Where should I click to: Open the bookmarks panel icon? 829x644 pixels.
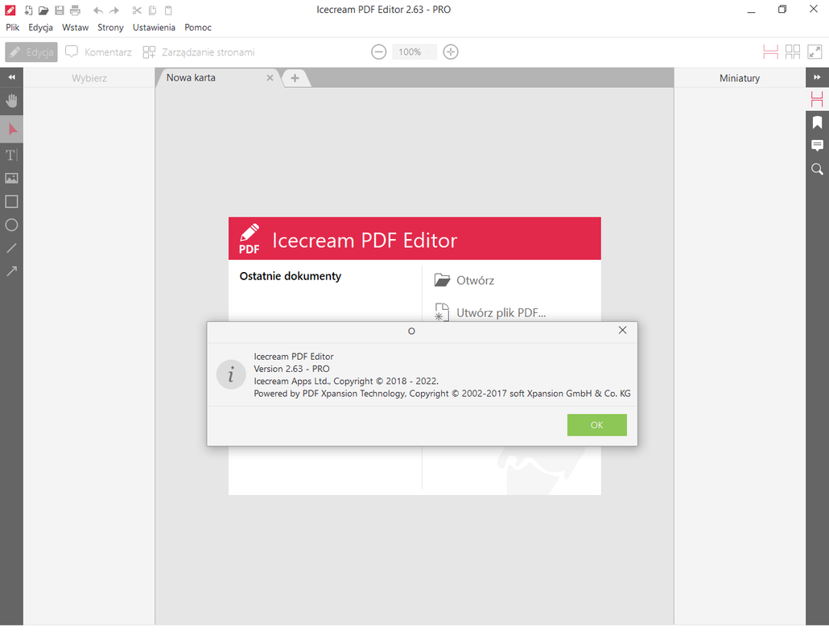(x=817, y=122)
